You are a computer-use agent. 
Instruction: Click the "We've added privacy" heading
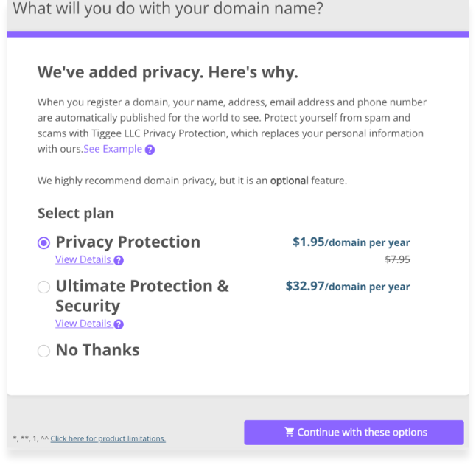coord(167,73)
